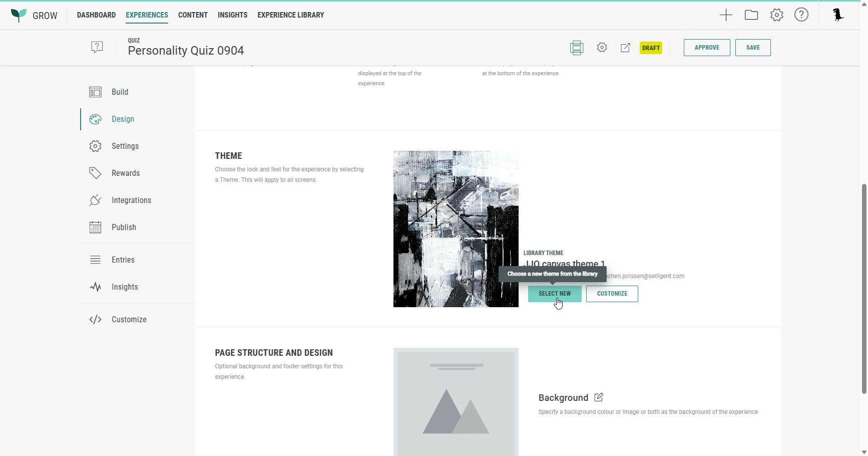Open the Rewards sidebar label
This screenshot has width=868, height=456.
126,173
